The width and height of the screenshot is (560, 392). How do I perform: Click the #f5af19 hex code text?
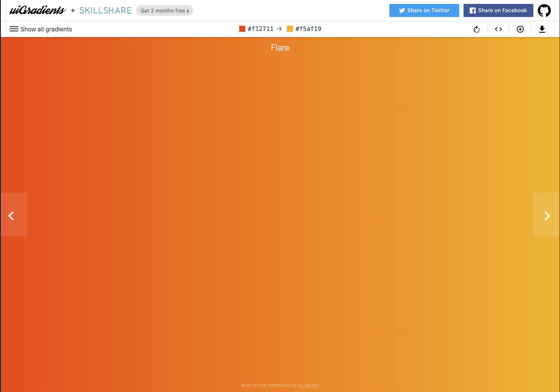[x=307, y=29]
